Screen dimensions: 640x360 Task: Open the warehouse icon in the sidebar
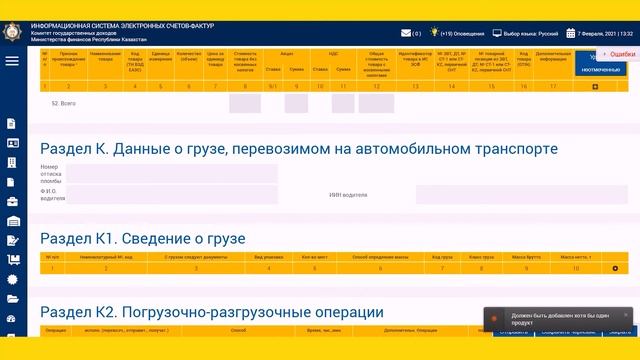[x=13, y=221]
